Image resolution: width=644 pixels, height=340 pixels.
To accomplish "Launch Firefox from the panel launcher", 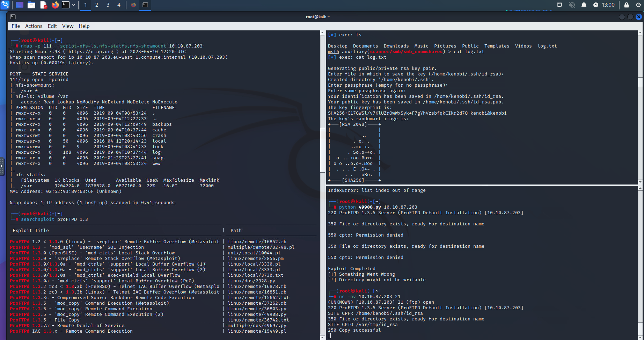I will pos(55,5).
